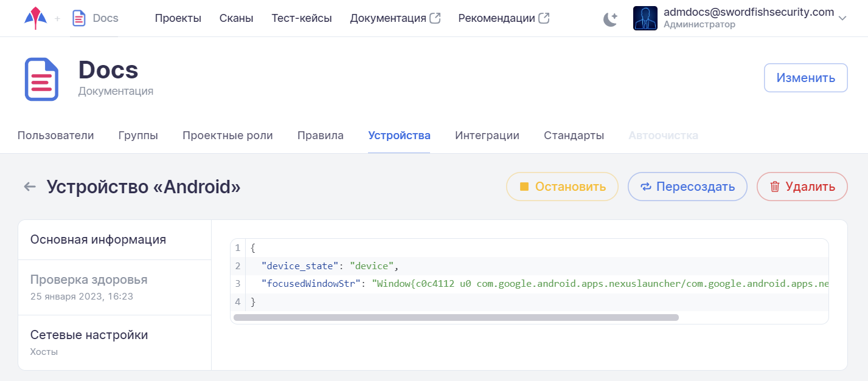The image size is (868, 381).
Task: Open the Сканы menu item
Action: (236, 18)
